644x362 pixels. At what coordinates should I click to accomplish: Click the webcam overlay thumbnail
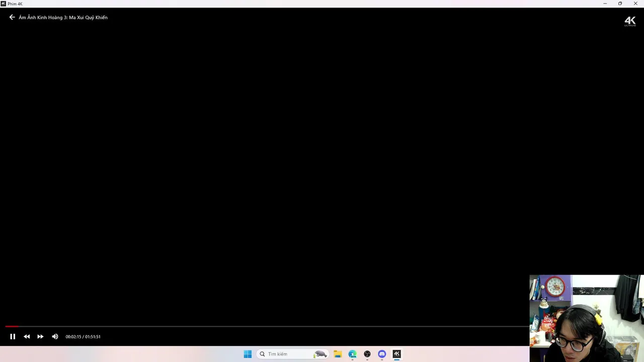click(x=587, y=318)
